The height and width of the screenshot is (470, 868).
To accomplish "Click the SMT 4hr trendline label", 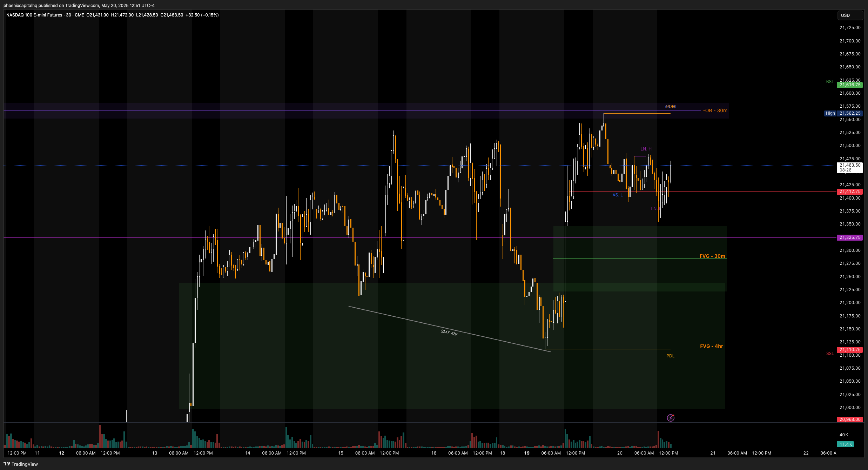I will 449,333.
